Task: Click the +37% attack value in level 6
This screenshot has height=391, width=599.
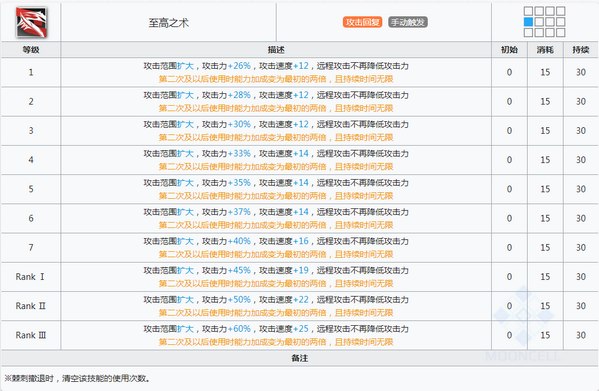Action: 239,212
